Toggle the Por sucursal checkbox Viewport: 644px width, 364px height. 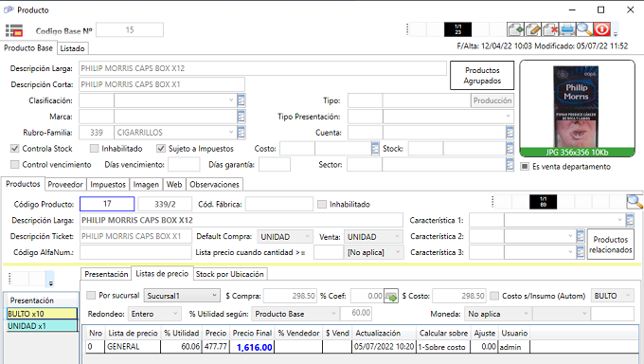pyautogui.click(x=91, y=296)
